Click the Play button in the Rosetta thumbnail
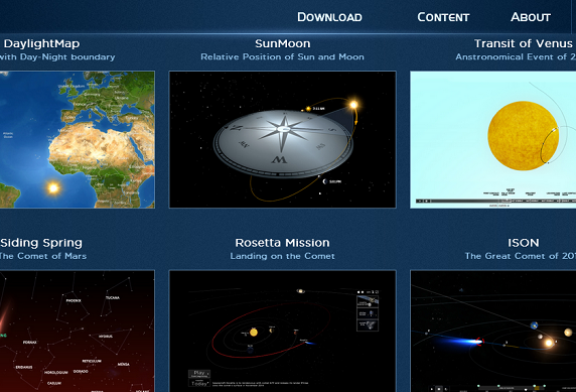The height and width of the screenshot is (392, 576). 199,374
